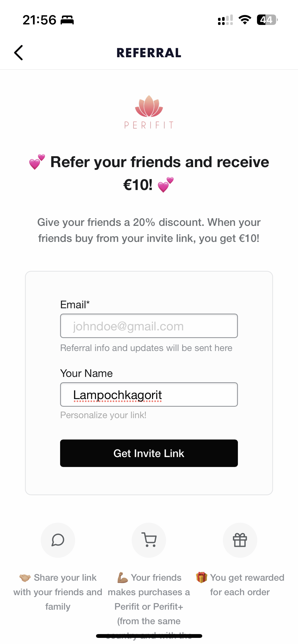The height and width of the screenshot is (644, 298).
Task: Tap the You get rewarded caption
Action: tap(240, 585)
